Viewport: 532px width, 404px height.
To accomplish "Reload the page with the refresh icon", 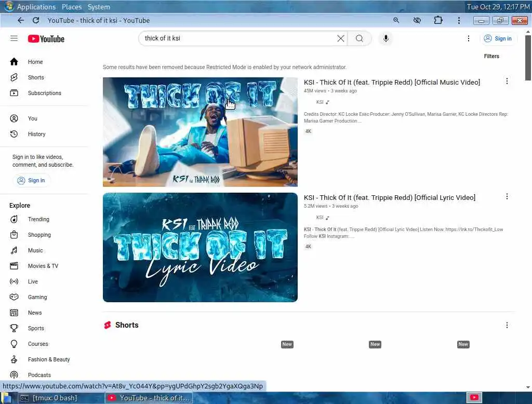I will tap(36, 20).
